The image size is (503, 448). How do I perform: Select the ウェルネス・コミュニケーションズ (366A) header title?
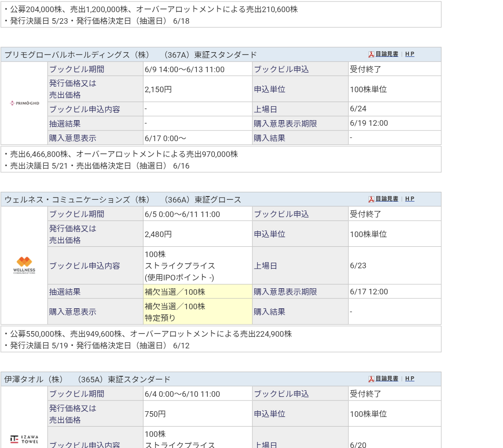[x=123, y=200]
